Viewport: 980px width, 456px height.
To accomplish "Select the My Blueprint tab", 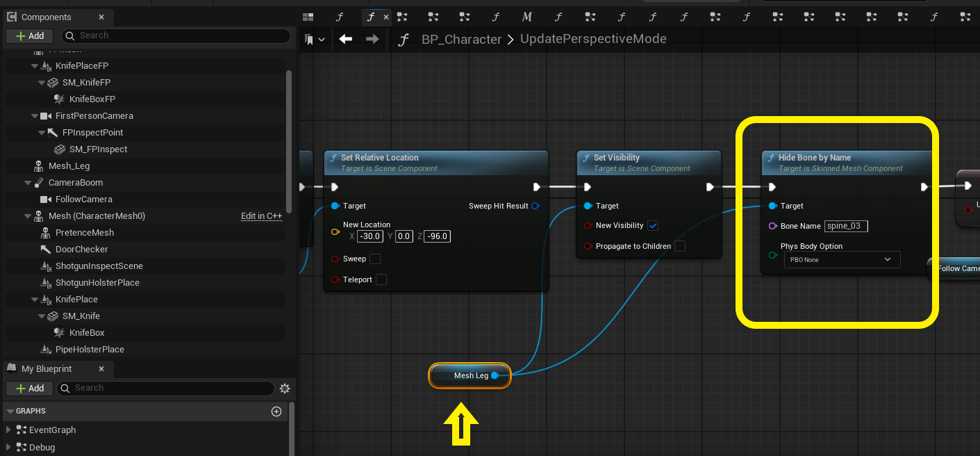I will pos(46,368).
